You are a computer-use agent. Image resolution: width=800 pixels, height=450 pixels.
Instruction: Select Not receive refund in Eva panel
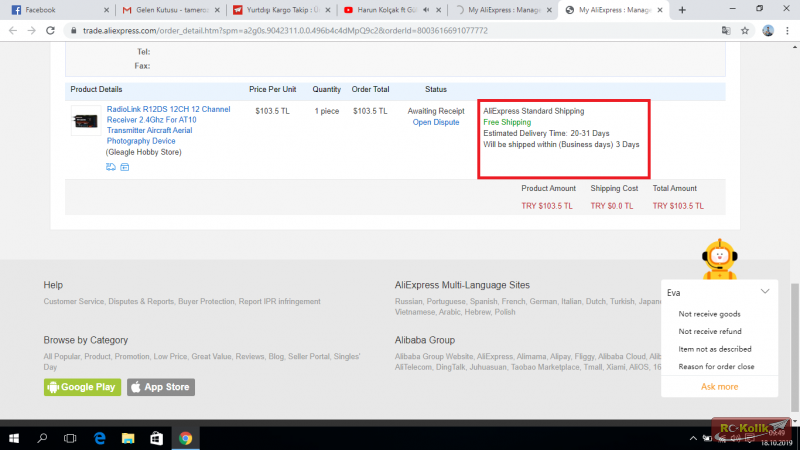pos(710,331)
